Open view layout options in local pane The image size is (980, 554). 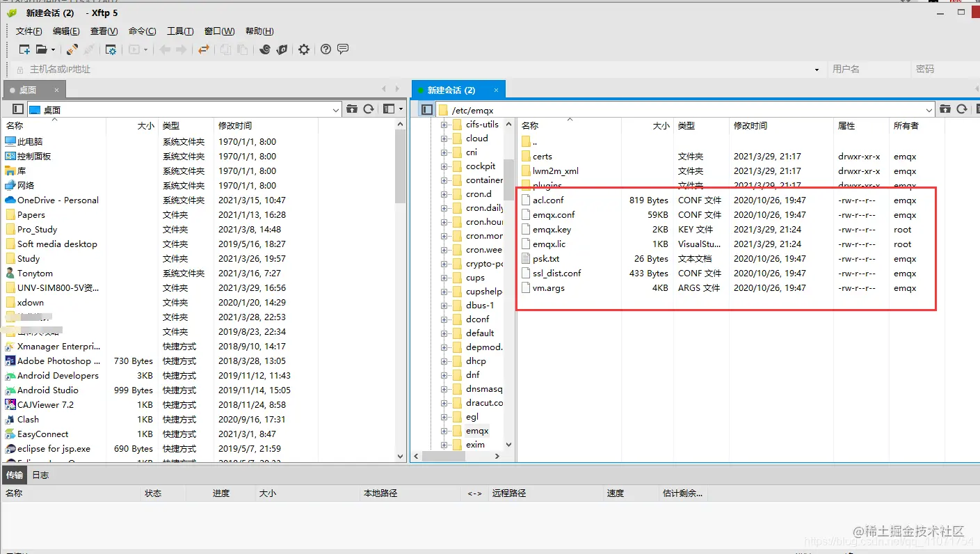click(x=393, y=109)
